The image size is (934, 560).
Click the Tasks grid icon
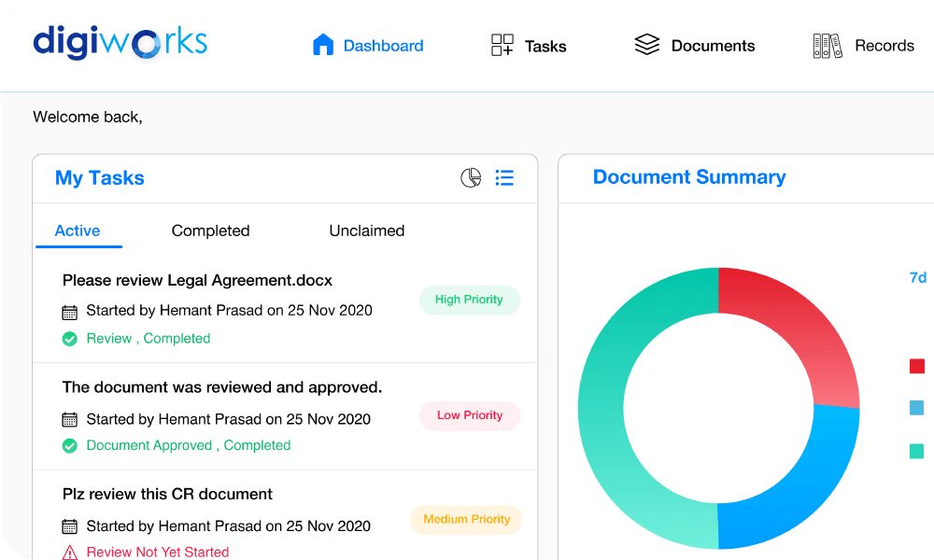click(x=502, y=44)
